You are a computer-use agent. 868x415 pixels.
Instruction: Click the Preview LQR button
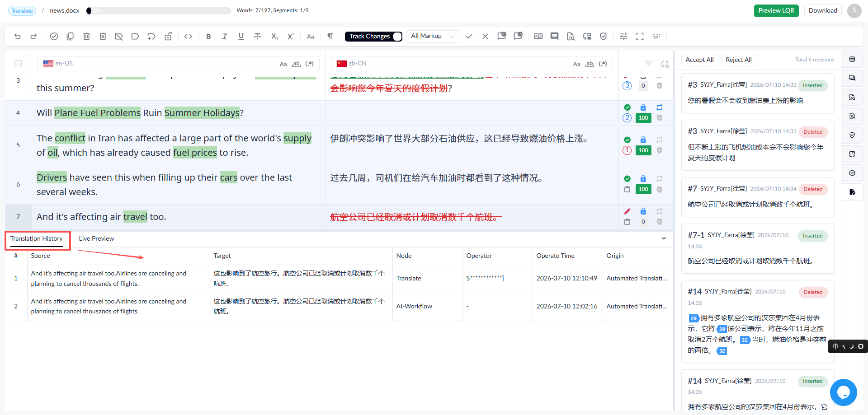click(776, 11)
